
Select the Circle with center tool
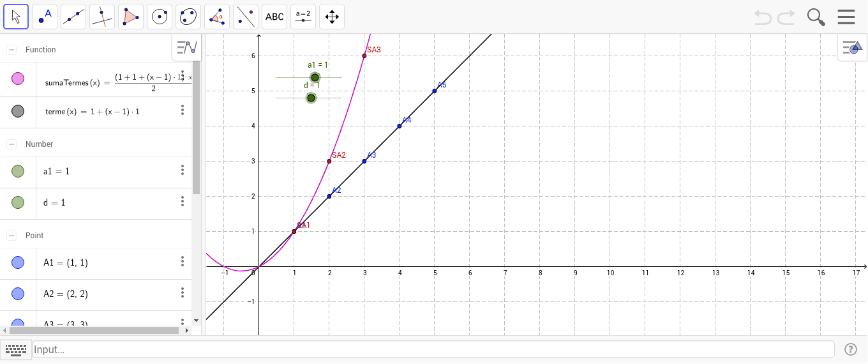point(160,17)
